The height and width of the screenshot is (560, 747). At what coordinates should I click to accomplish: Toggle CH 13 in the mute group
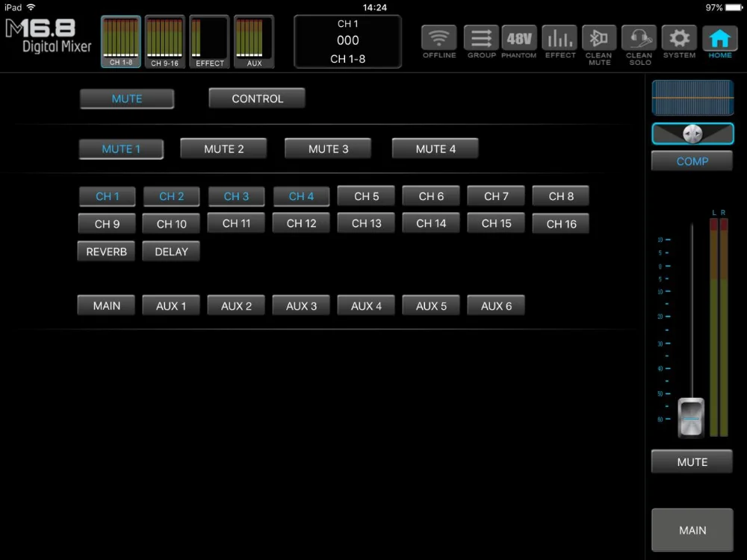(x=366, y=223)
